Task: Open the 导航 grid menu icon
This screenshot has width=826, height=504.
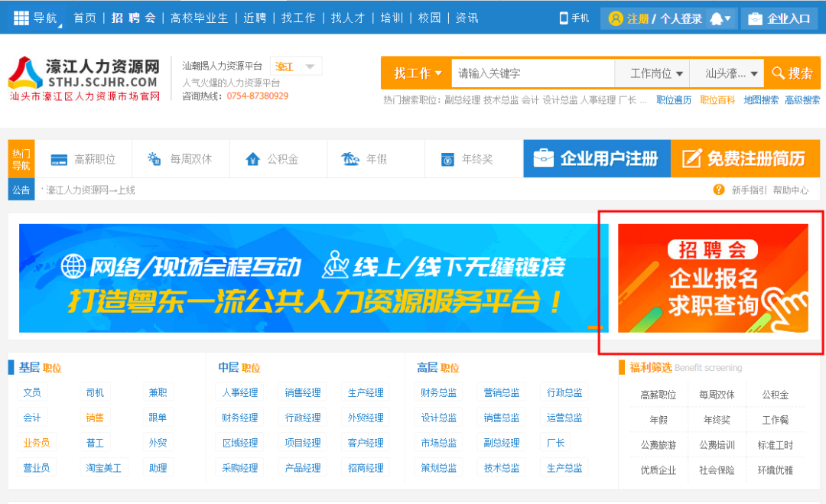Action: [21, 18]
